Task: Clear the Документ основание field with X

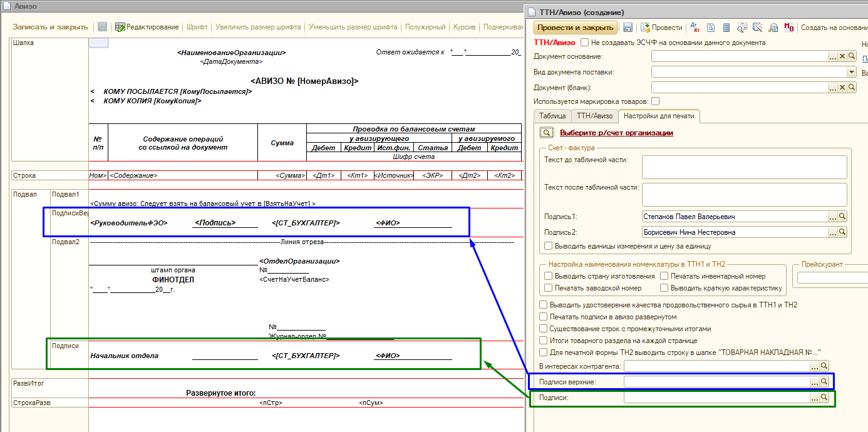Action: tap(842, 56)
